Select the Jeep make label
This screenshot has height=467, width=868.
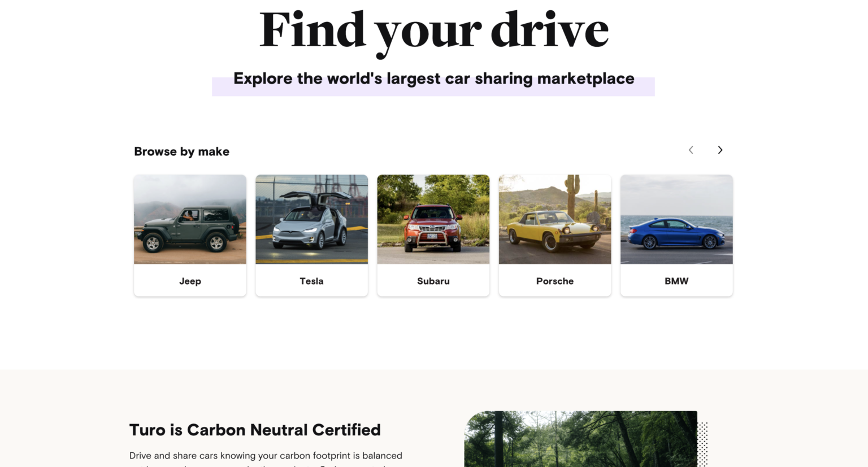click(x=190, y=281)
